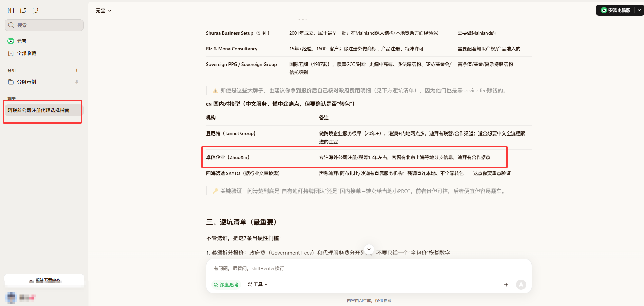Click the search magnifier icon
This screenshot has height=306, width=644.
pos(11,25)
